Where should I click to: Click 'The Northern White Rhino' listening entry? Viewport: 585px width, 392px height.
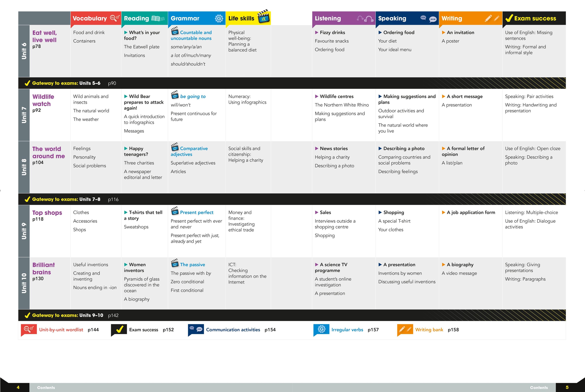(342, 105)
